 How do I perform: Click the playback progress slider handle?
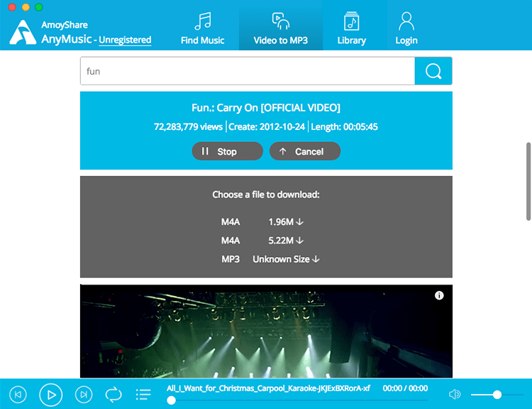point(172,400)
